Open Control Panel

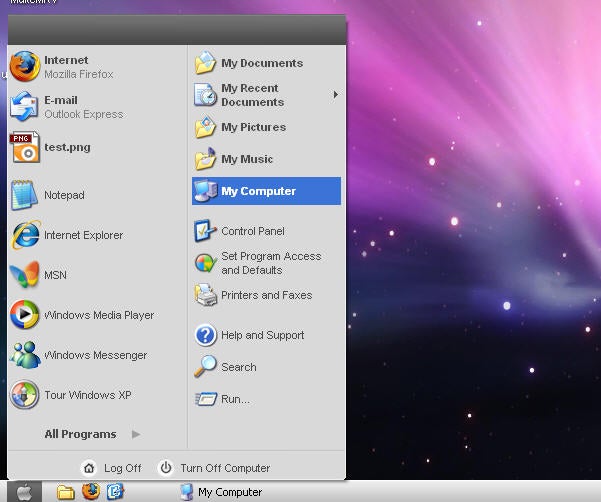251,231
